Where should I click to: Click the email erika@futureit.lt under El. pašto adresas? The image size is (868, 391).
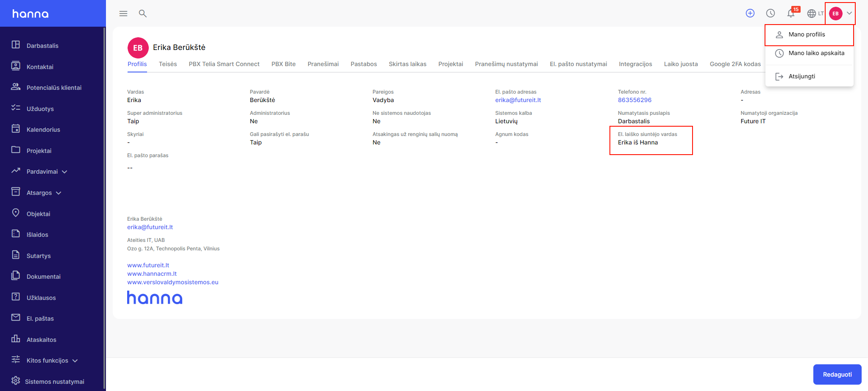pyautogui.click(x=518, y=100)
